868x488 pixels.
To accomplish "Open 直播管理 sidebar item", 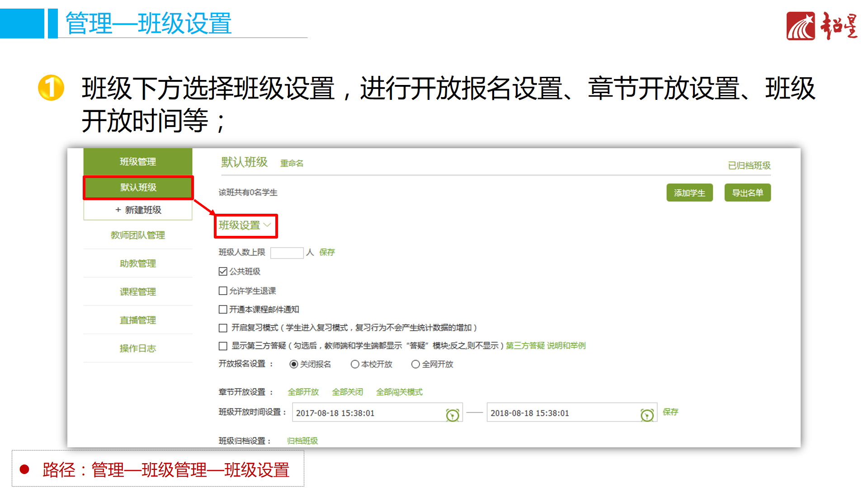I will click(x=138, y=320).
